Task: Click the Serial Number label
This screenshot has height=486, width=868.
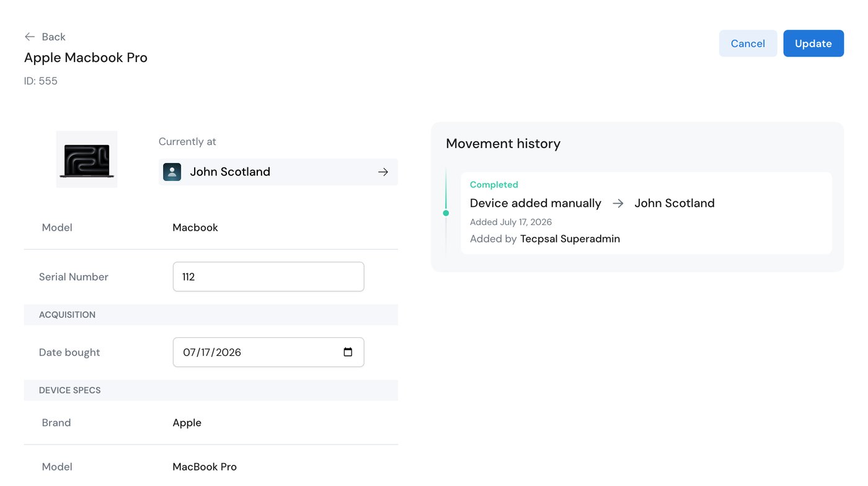Action: [x=74, y=277]
